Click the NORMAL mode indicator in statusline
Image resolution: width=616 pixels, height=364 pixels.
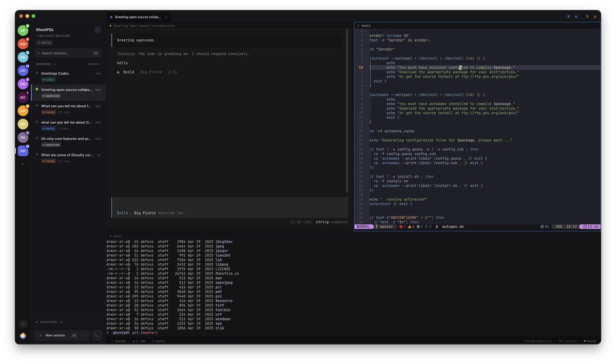pos(363,226)
